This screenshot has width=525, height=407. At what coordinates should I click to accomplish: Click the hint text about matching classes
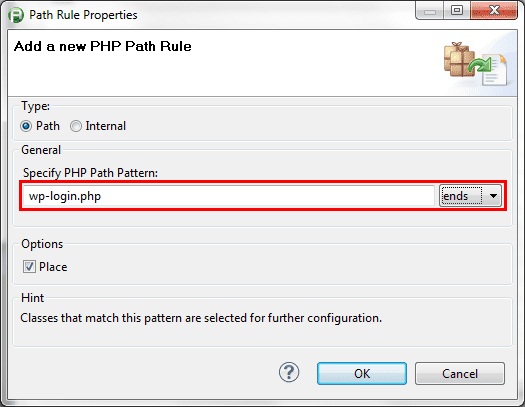pos(201,318)
